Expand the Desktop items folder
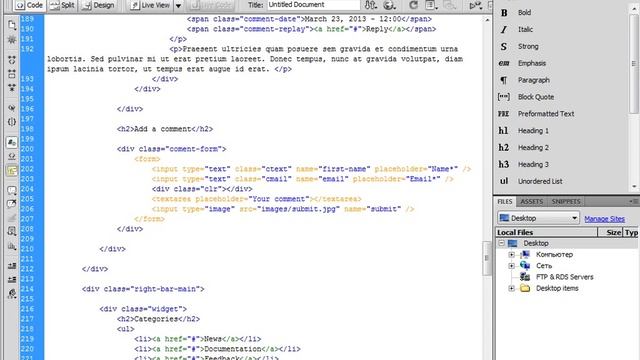 [x=511, y=289]
